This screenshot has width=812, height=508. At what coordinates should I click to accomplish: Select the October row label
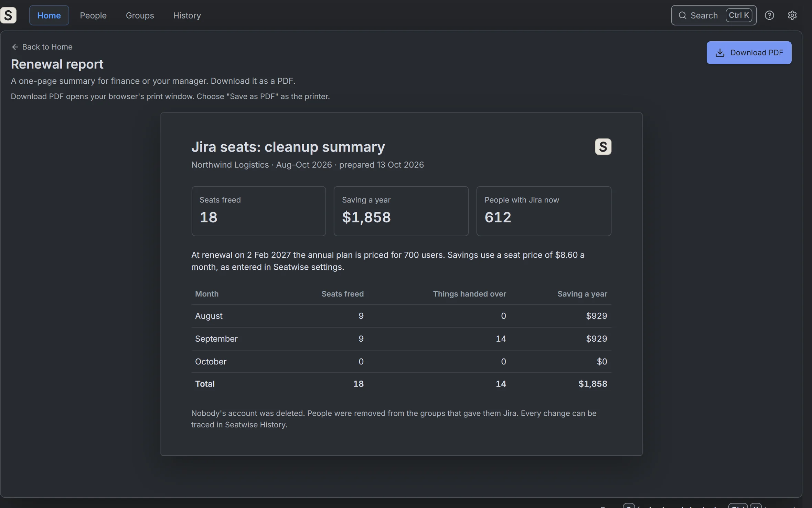pyautogui.click(x=211, y=361)
